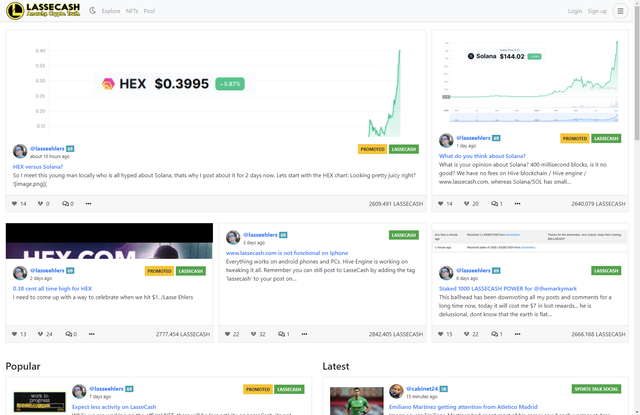Open the NFTs menu item

coord(132,11)
